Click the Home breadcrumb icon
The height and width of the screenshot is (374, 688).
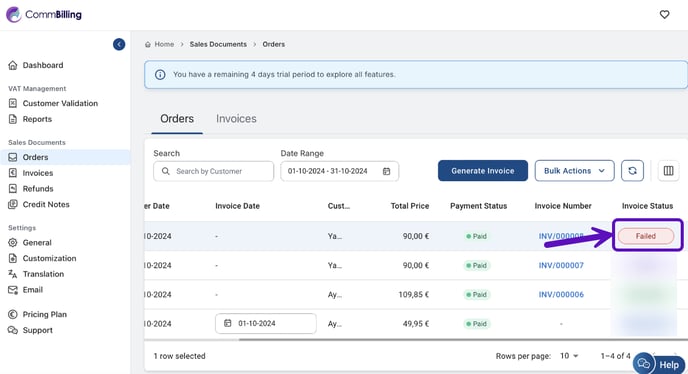(x=148, y=44)
